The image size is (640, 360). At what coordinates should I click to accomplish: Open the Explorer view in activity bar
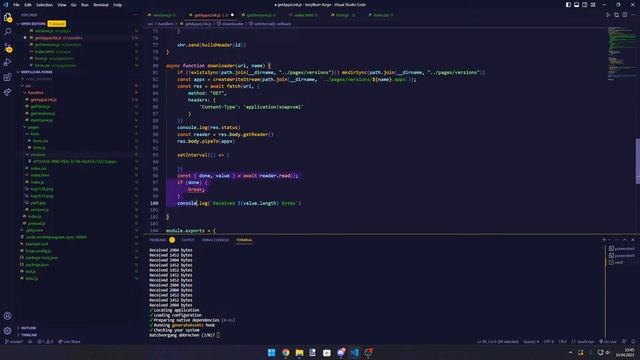coord(7,17)
